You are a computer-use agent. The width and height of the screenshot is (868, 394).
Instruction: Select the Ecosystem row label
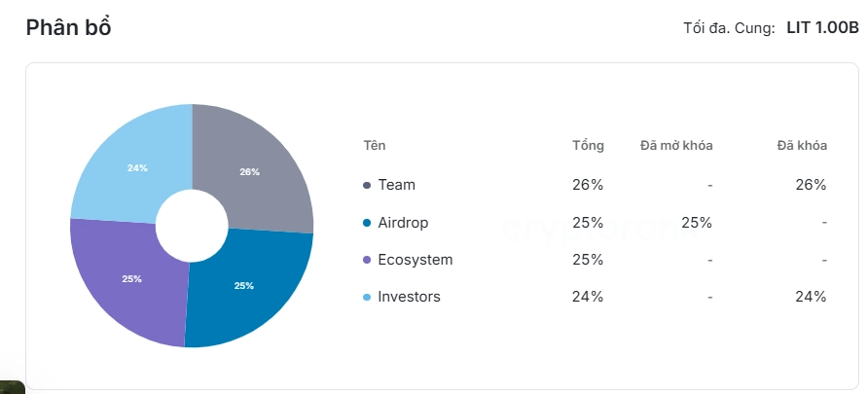click(415, 260)
